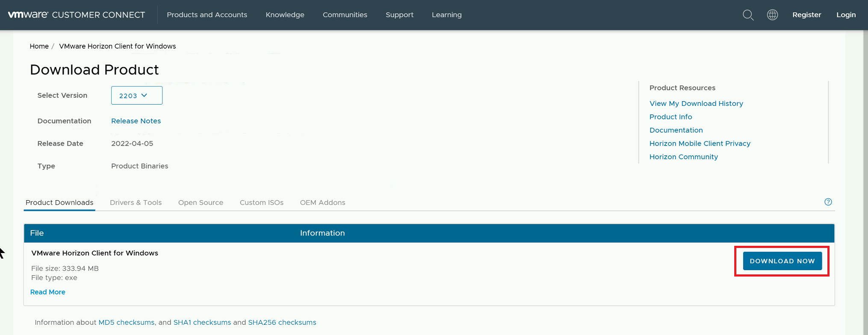
Task: Open the SHA1 checksums link
Action: pyautogui.click(x=202, y=322)
